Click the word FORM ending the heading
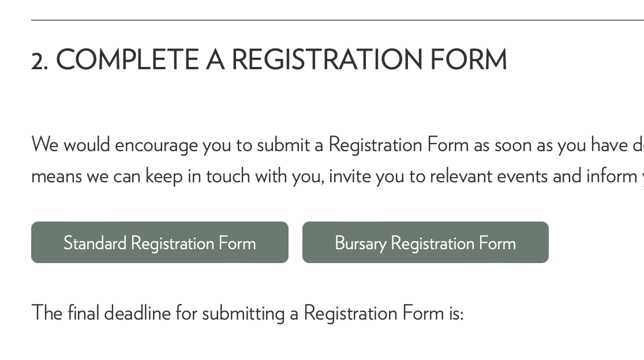Viewport: 644px width, 360px height. [x=469, y=59]
